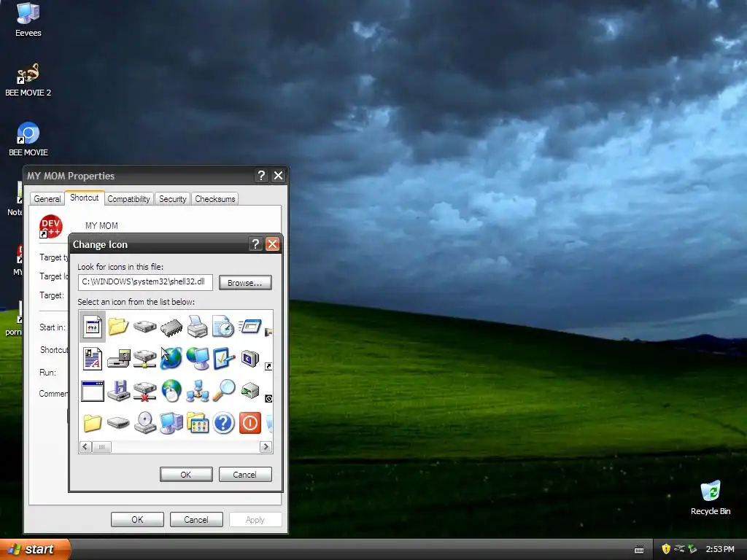Choose the checkmark with pencil icon

pyautogui.click(x=223, y=359)
